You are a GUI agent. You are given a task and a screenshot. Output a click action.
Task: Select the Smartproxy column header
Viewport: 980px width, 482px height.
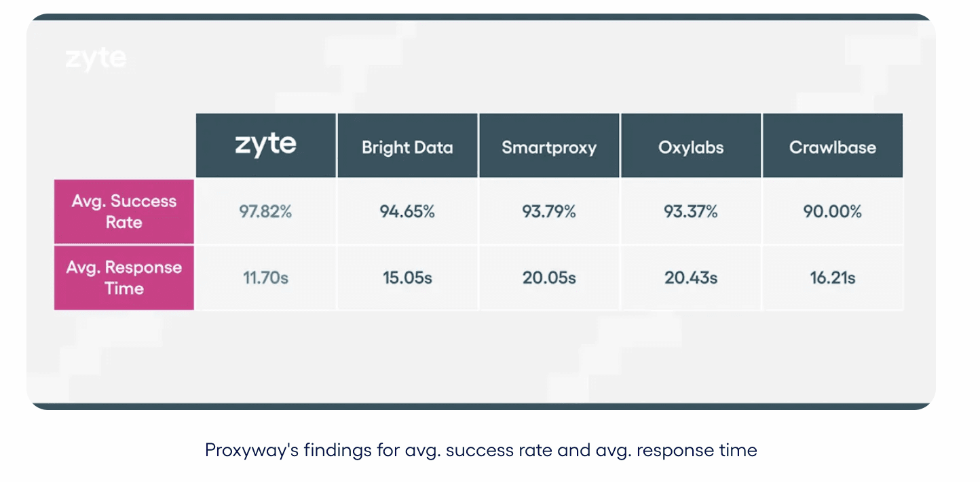(549, 147)
